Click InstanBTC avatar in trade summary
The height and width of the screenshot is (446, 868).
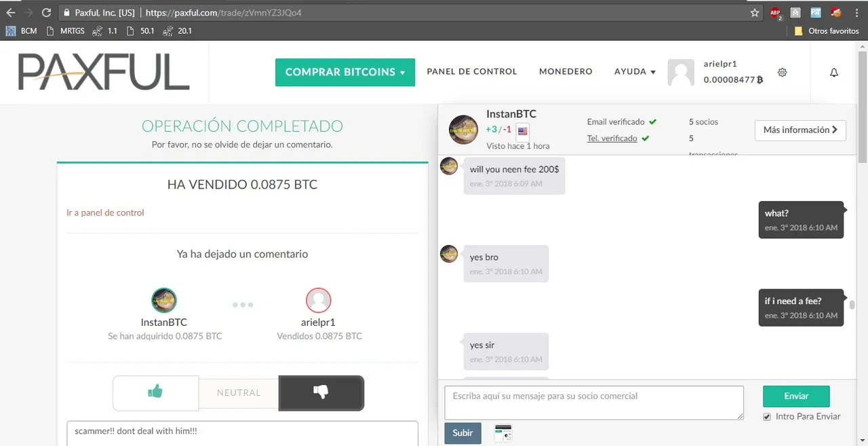coord(164,300)
